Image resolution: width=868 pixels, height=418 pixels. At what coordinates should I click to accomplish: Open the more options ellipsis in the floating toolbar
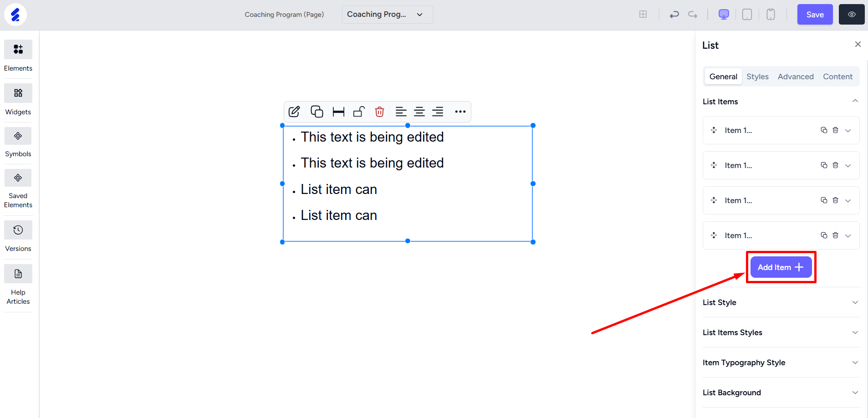(x=460, y=112)
